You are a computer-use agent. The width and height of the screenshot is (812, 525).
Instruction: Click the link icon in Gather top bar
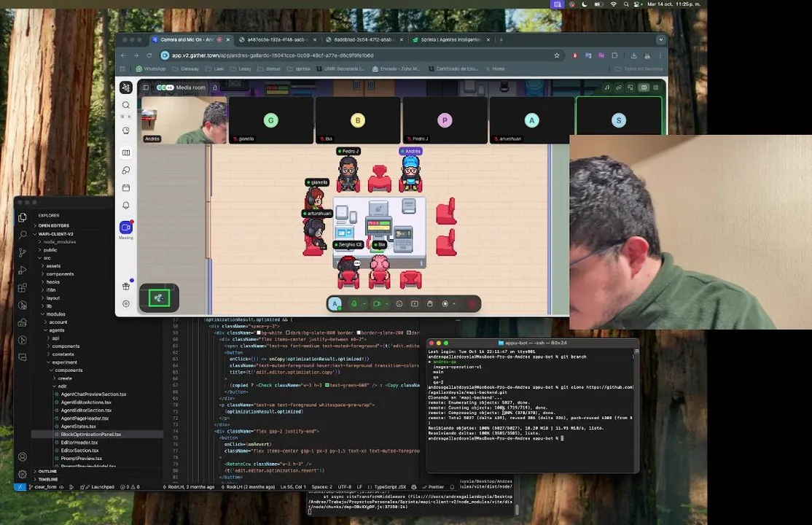pos(619,87)
